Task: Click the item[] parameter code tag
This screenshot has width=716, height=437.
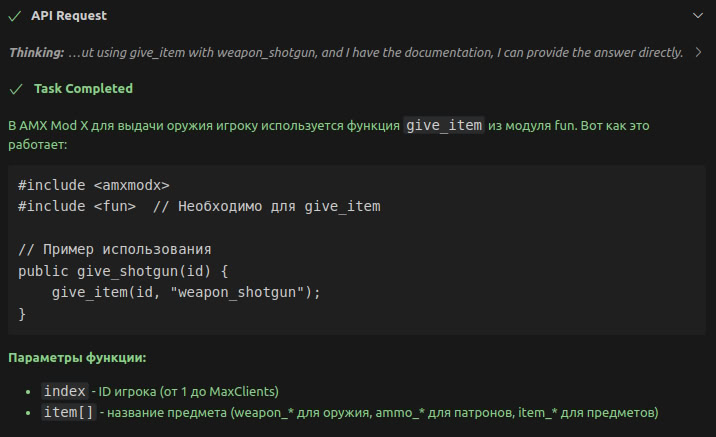Action: click(x=68, y=412)
